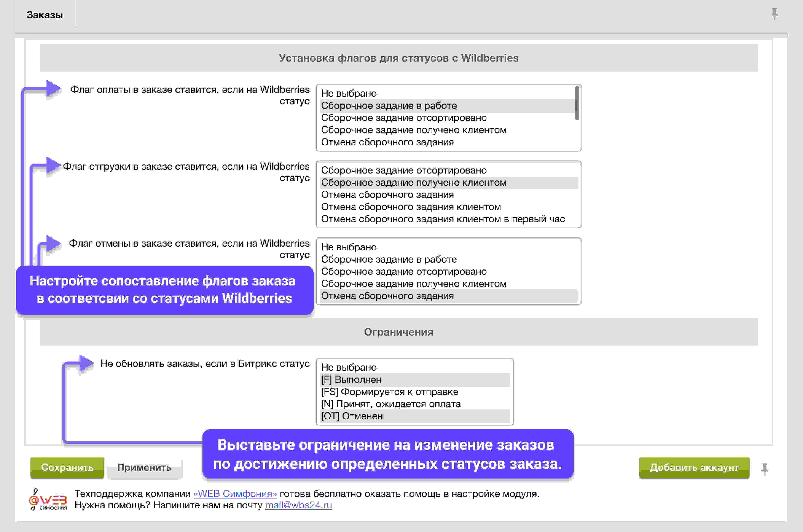Click the payment flag list scrollbar

577,103
